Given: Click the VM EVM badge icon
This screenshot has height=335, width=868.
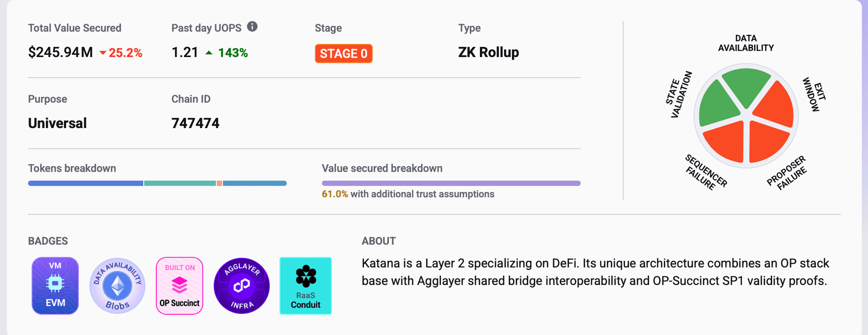Looking at the screenshot, I should pyautogui.click(x=54, y=285).
